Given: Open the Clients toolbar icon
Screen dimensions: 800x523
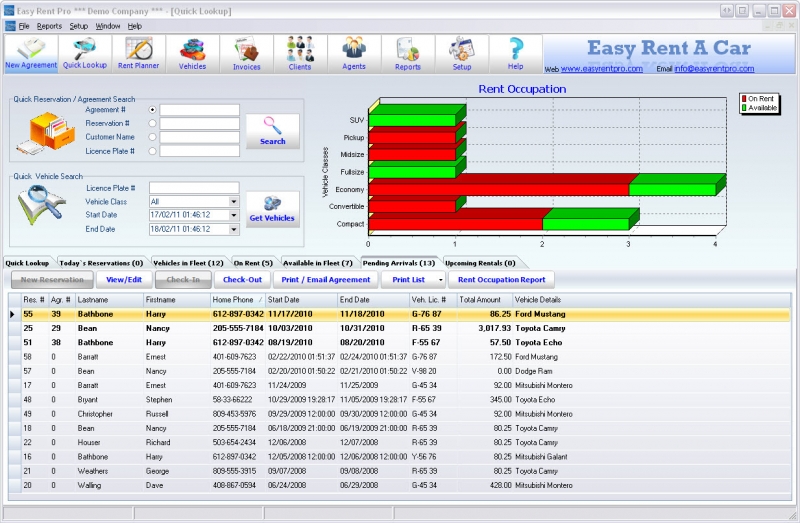Looking at the screenshot, I should [300, 53].
